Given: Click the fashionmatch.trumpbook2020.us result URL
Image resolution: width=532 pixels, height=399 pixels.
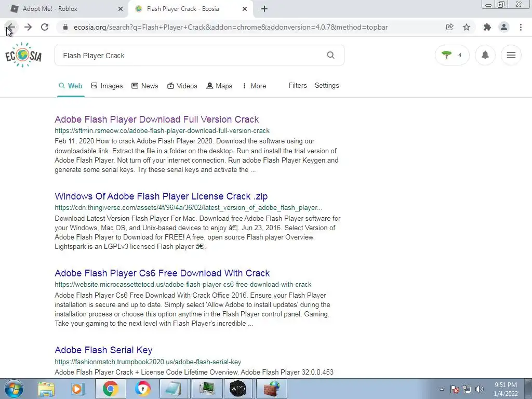Looking at the screenshot, I should pyautogui.click(x=148, y=362).
